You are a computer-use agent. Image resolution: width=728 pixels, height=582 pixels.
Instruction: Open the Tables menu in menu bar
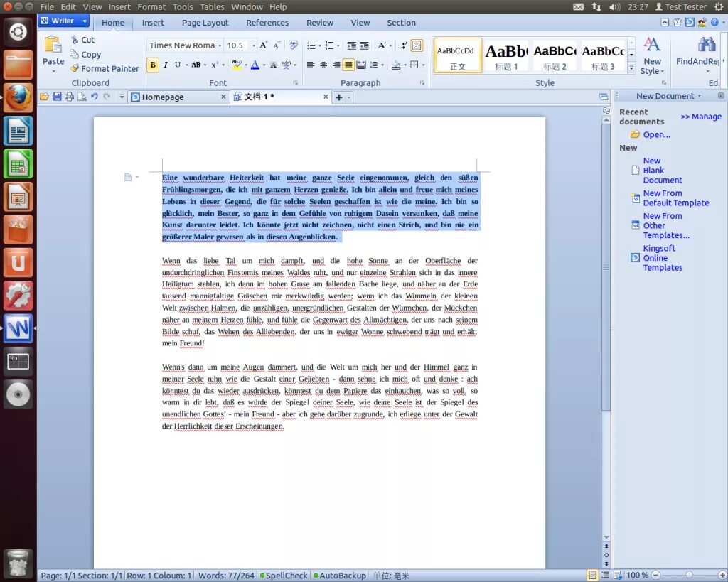[x=212, y=6]
